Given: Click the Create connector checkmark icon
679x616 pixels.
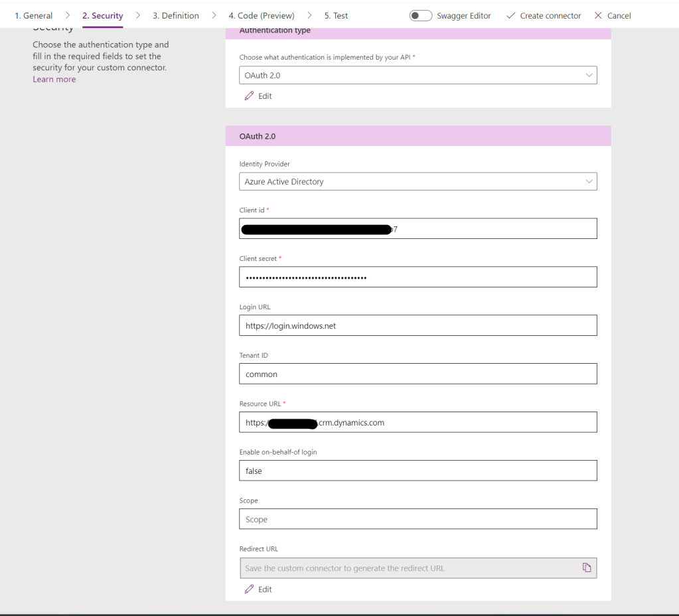Looking at the screenshot, I should click(x=510, y=16).
